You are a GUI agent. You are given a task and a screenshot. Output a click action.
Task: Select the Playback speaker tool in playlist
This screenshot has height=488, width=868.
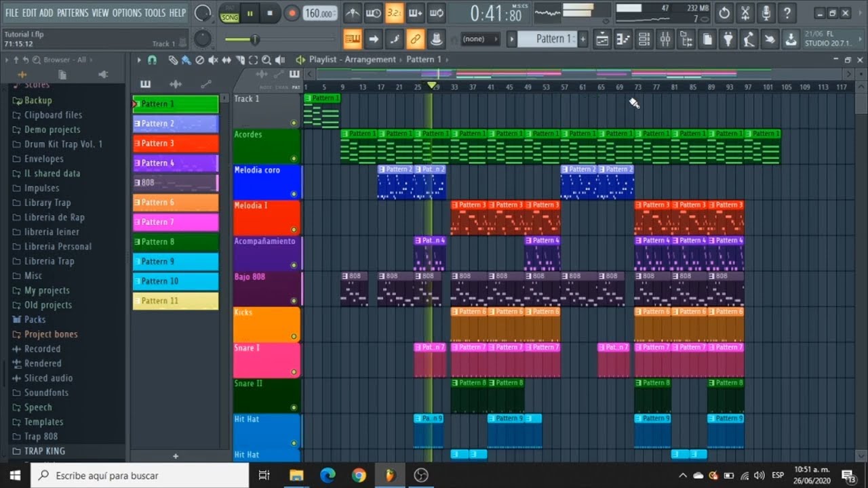[x=279, y=60]
